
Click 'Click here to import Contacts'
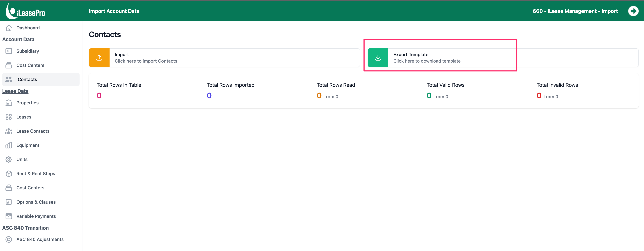tap(146, 61)
